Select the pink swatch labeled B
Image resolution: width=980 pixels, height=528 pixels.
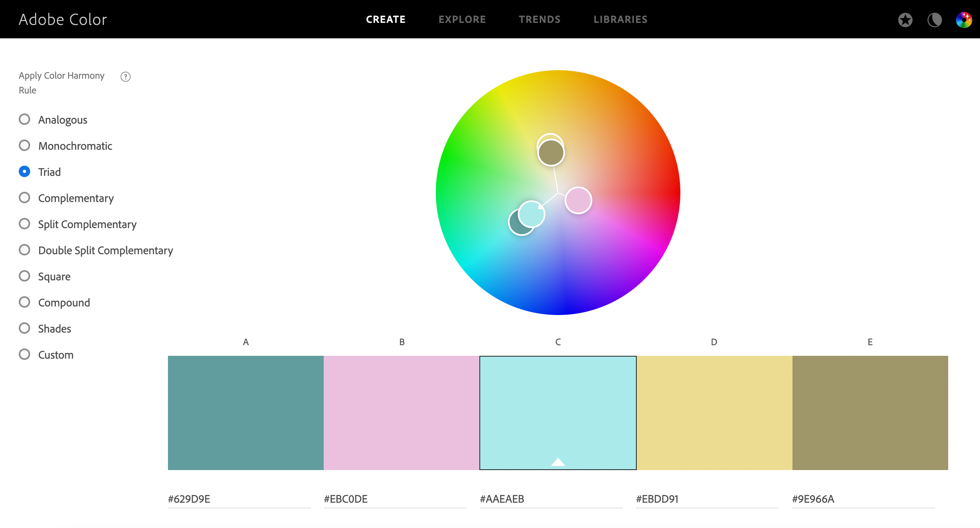pyautogui.click(x=402, y=412)
